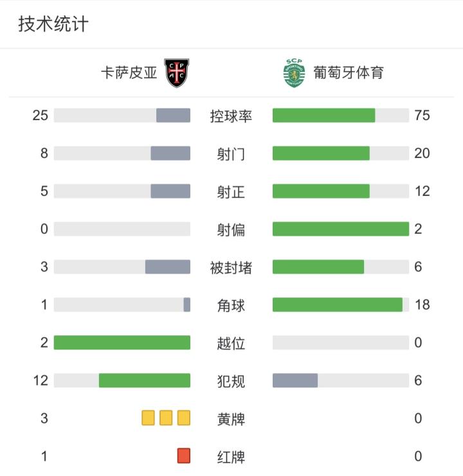The image size is (463, 476).
Task: Click the 红牌 row label
Action: (x=231, y=457)
